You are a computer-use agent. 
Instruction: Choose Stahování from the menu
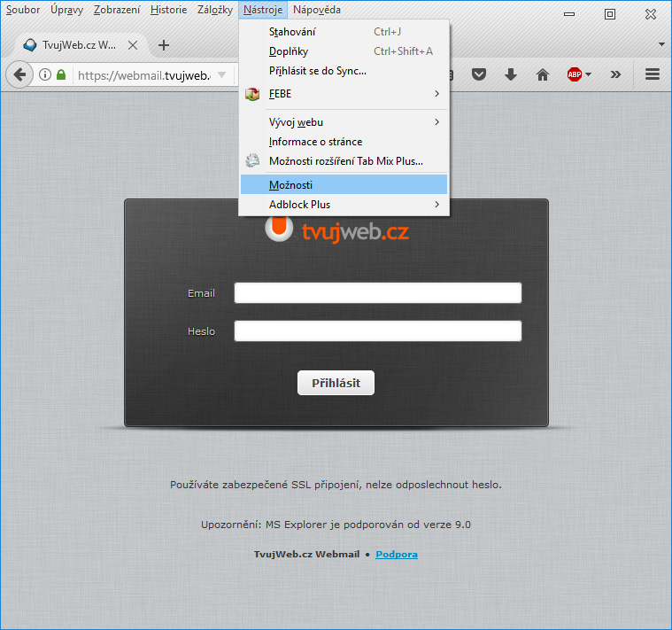(x=292, y=32)
